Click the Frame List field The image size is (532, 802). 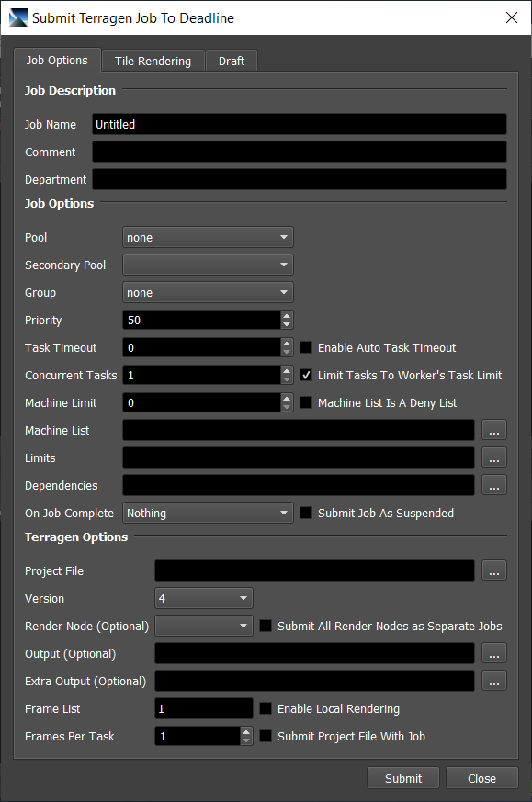(204, 709)
